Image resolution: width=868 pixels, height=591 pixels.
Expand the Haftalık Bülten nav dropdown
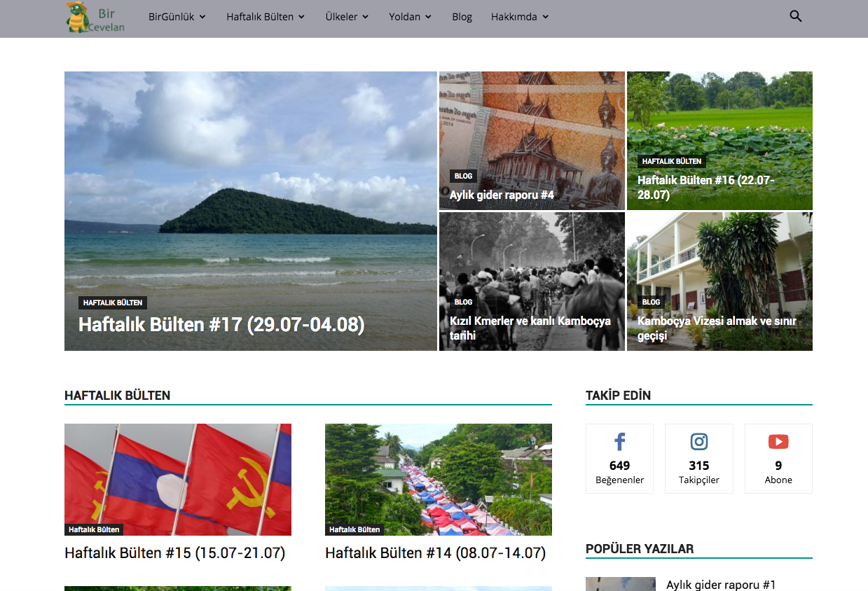click(x=265, y=17)
